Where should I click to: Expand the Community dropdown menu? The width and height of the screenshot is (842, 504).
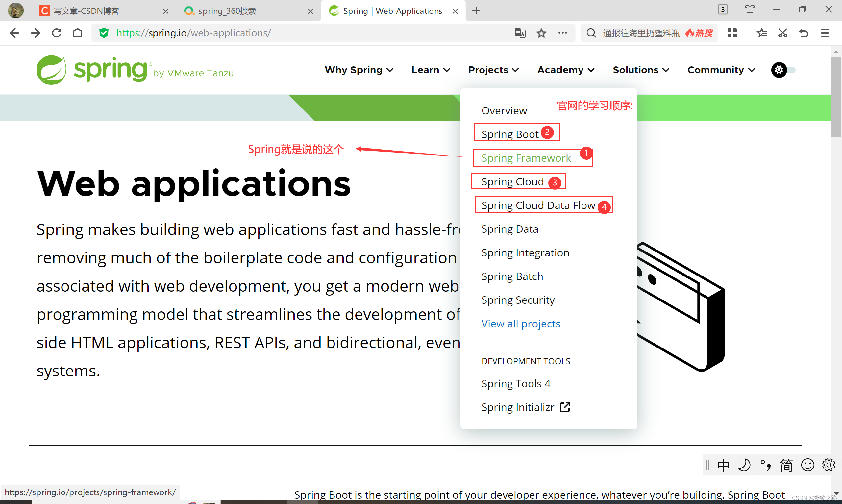click(721, 70)
